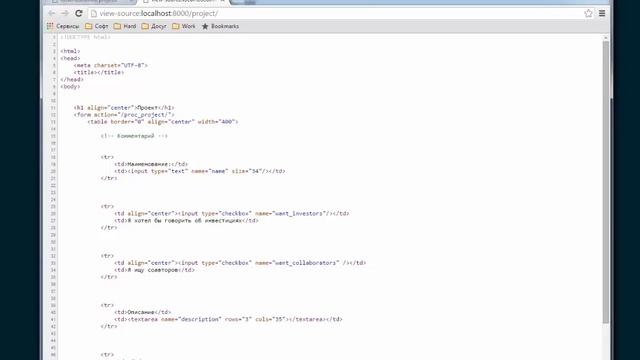Click the Наименование td line

pos(151,164)
